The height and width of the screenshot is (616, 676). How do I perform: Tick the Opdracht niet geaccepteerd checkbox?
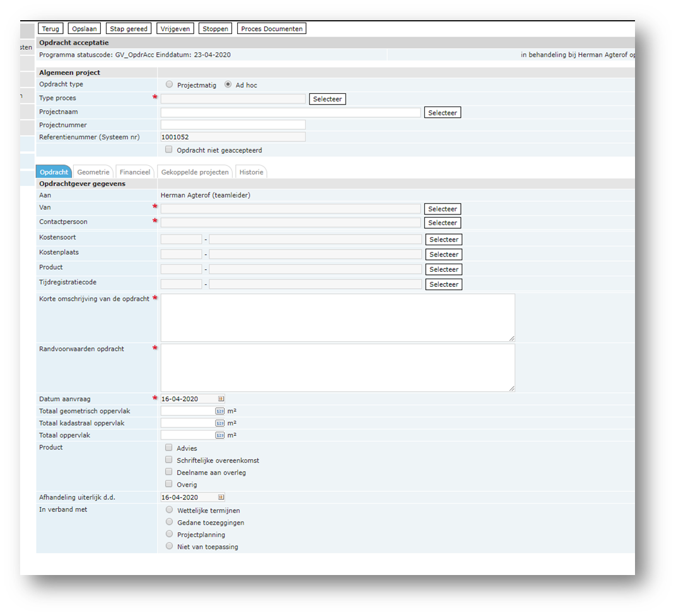coord(169,150)
